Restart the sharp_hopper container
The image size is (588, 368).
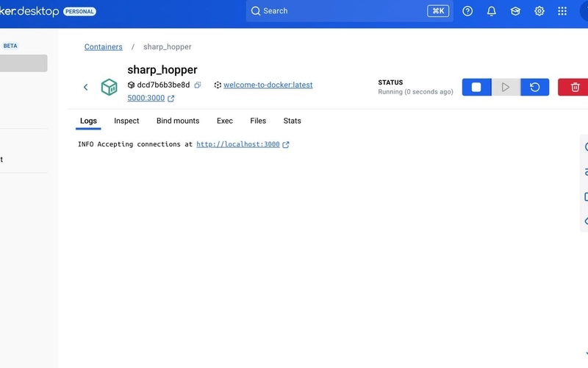(534, 88)
